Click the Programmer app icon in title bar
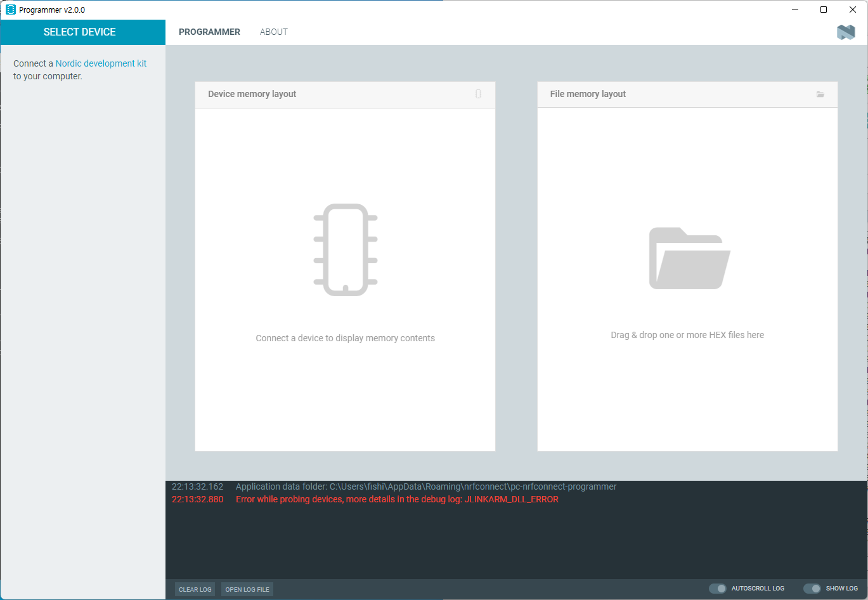 (11, 10)
